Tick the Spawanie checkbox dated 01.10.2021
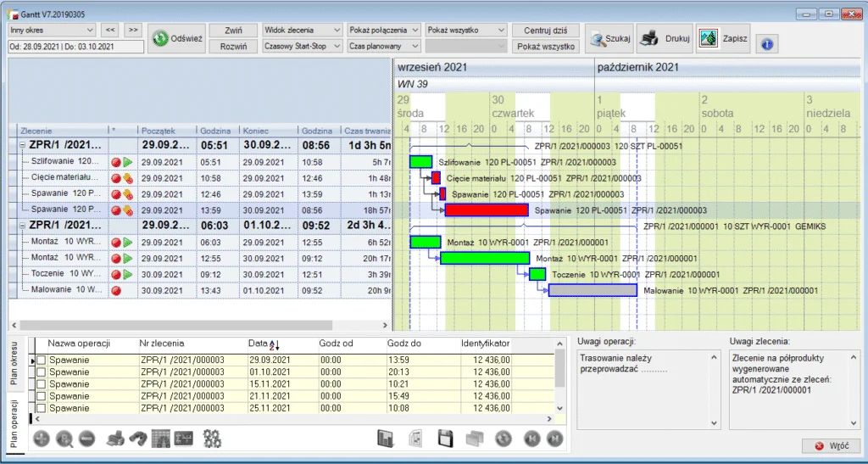The height and width of the screenshot is (464, 868). 42,372
